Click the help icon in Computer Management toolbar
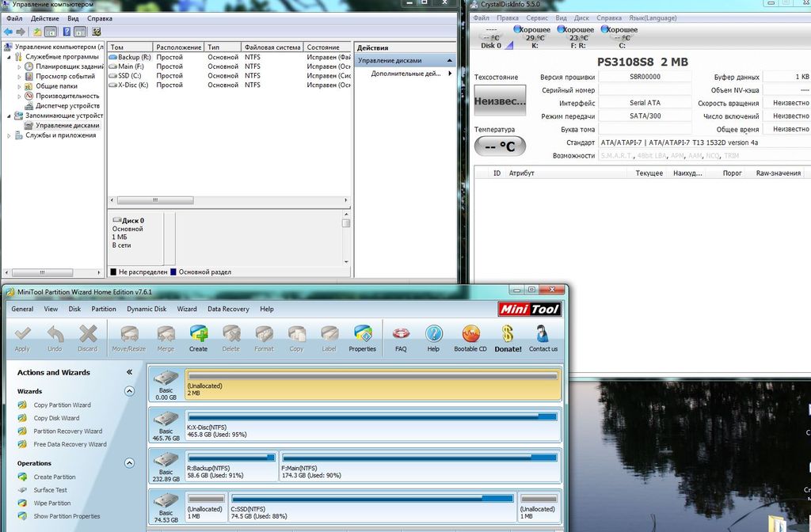Viewport: 811px width, 532px height. point(67,32)
